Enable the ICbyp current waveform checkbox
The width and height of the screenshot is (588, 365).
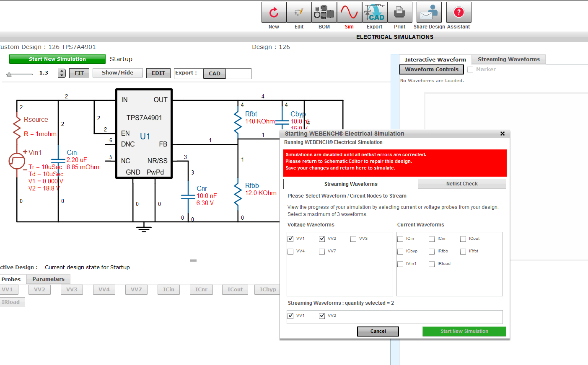(x=400, y=252)
